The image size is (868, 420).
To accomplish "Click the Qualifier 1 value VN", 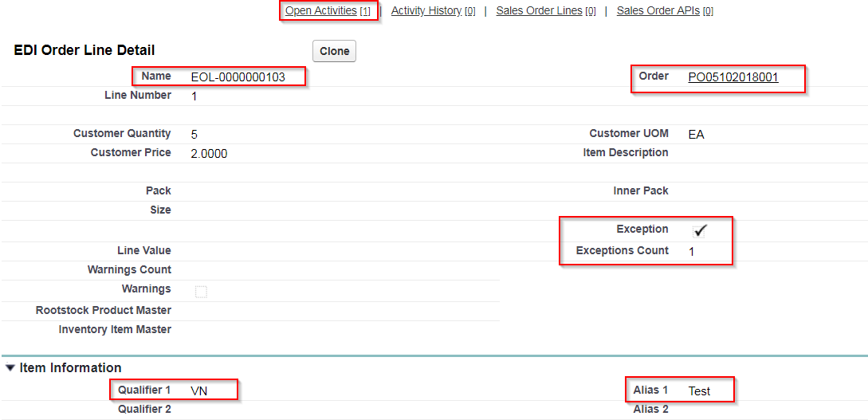I will click(x=198, y=391).
